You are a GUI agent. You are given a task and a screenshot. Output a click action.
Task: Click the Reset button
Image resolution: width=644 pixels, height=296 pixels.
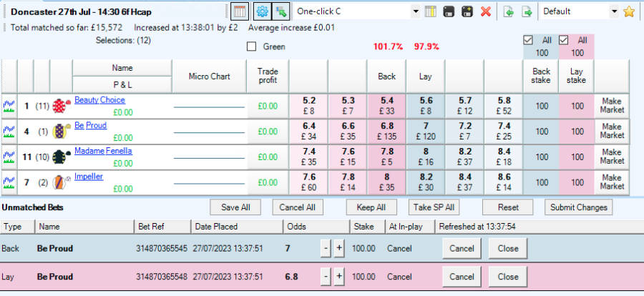click(x=508, y=207)
